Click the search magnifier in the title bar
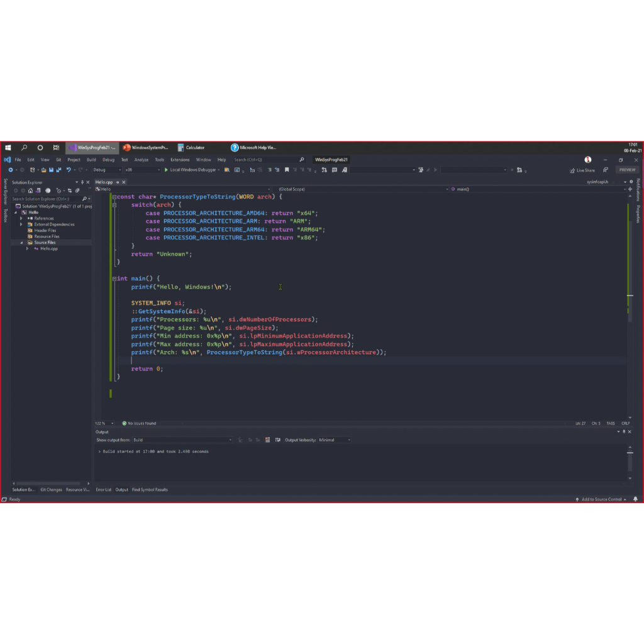This screenshot has width=644, height=644. [302, 159]
